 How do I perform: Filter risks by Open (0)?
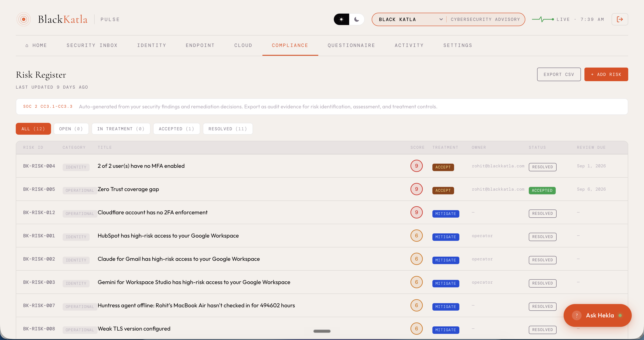coord(71,129)
